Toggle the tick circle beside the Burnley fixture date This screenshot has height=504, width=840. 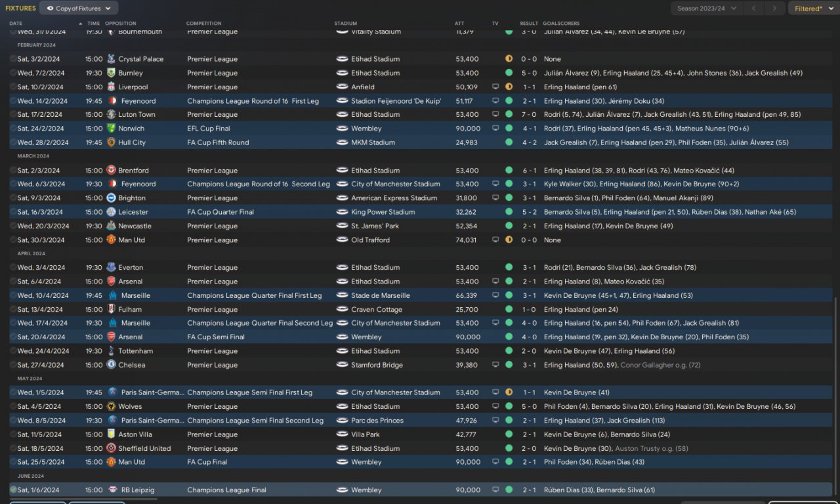13,73
